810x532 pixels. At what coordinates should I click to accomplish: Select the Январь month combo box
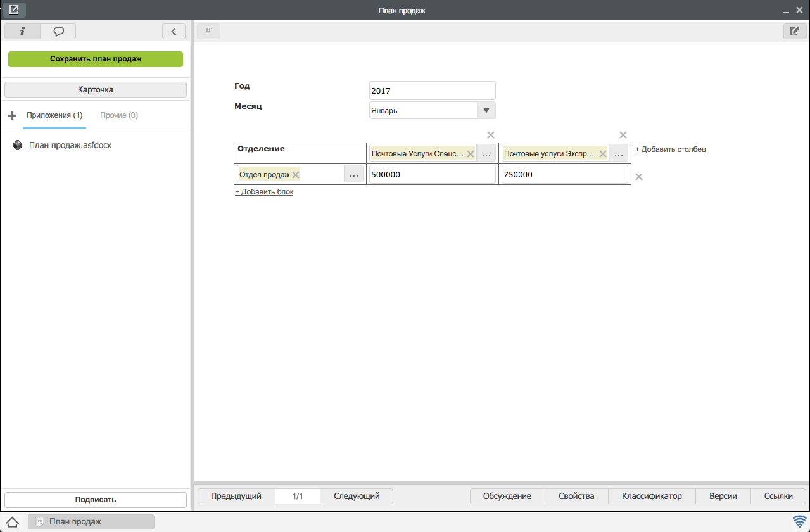[x=433, y=110]
